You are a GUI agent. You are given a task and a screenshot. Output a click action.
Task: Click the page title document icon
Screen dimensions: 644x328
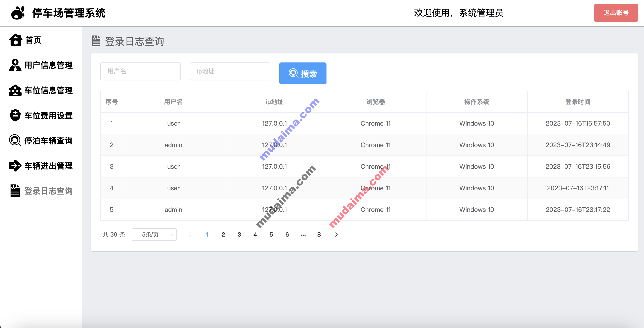[x=96, y=41]
